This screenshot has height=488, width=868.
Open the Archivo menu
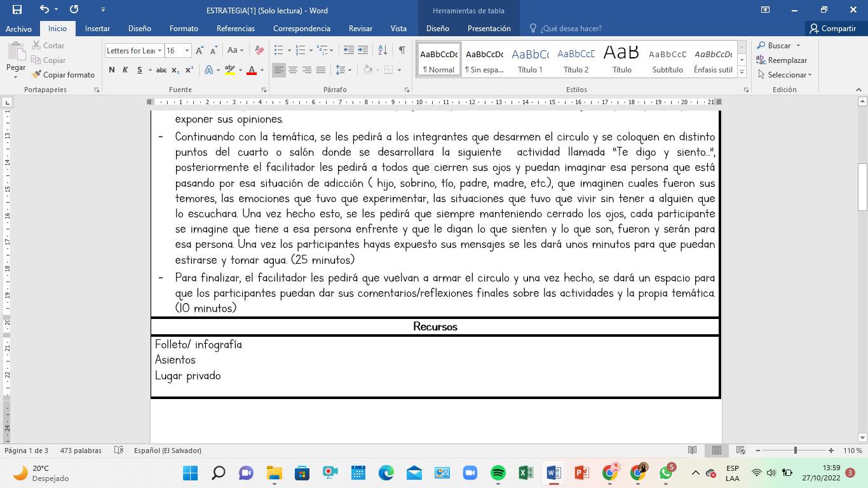[x=18, y=29]
